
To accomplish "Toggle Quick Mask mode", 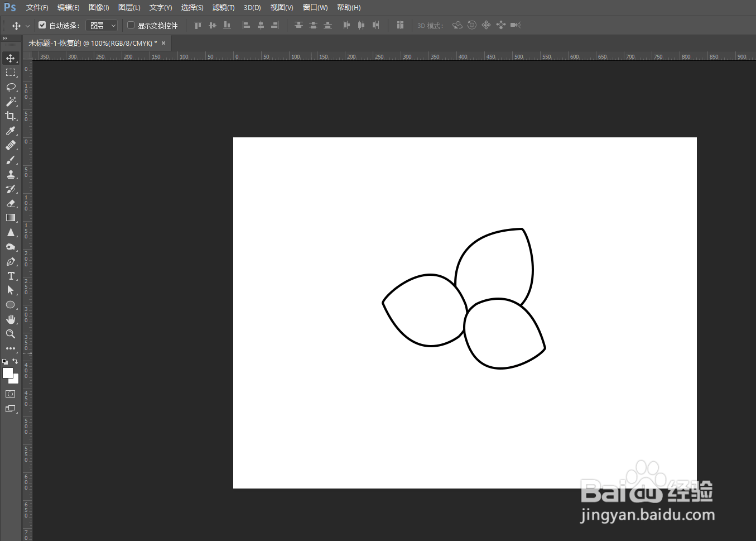I will 11,394.
